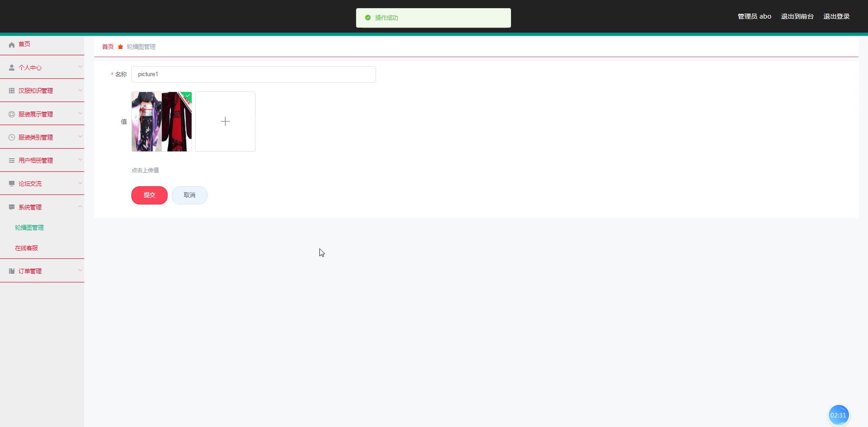Click the 操作成功 text in the notification
This screenshot has width=868, height=427.
click(x=386, y=18)
